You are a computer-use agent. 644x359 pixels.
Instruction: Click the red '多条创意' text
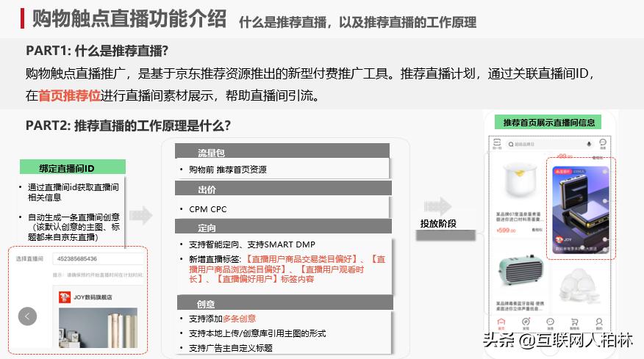(x=239, y=319)
